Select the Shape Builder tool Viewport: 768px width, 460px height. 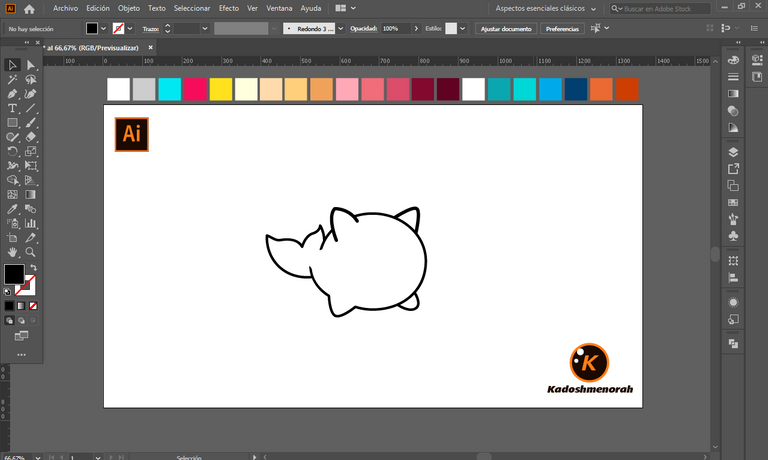click(12, 180)
